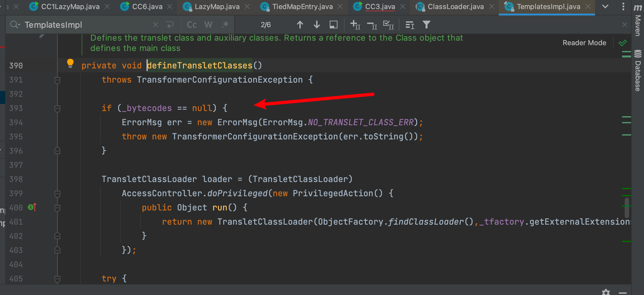Open search results in Find window

click(x=334, y=25)
